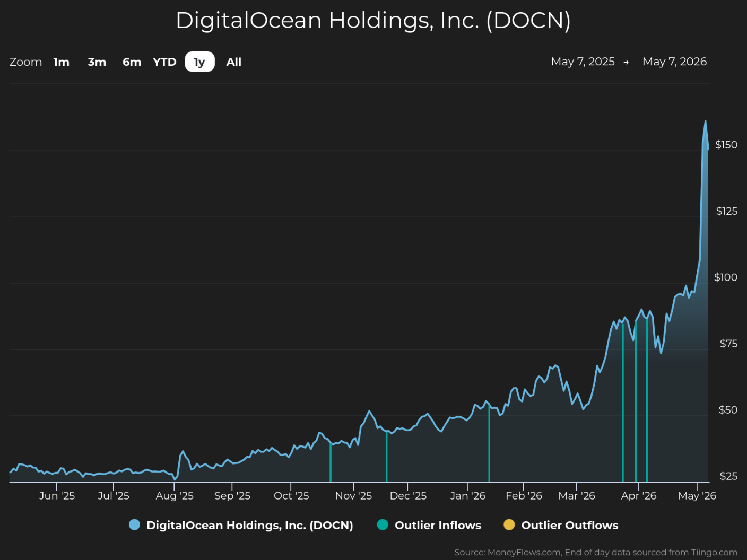Click the May '26 axis label
The height and width of the screenshot is (560, 747).
[x=697, y=496]
